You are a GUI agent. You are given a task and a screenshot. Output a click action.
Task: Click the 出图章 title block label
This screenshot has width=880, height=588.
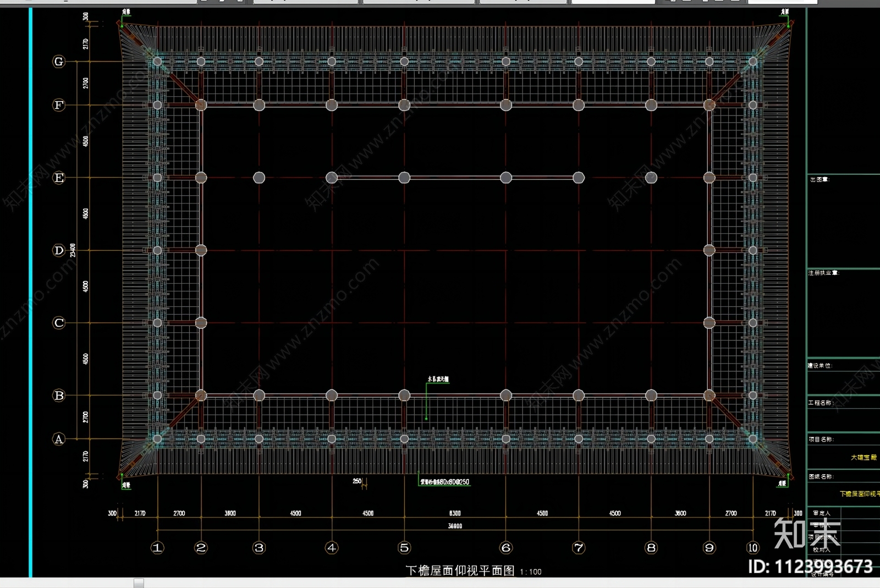click(820, 180)
